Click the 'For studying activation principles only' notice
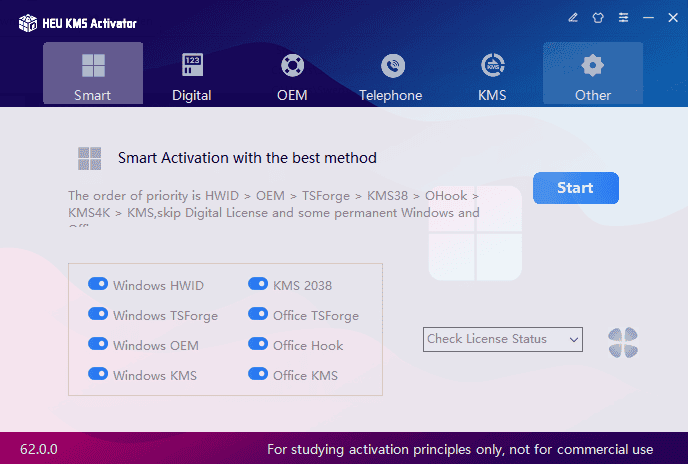The height and width of the screenshot is (464, 688). click(x=460, y=450)
